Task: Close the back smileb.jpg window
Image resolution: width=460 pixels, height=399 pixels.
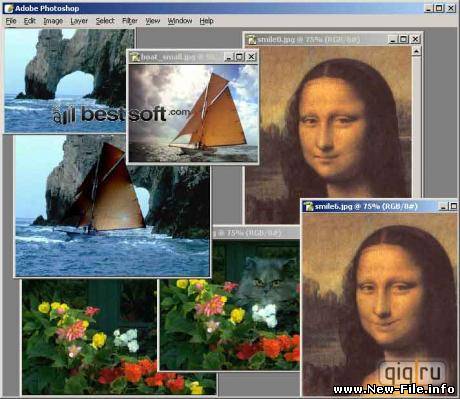Action: click(415, 39)
